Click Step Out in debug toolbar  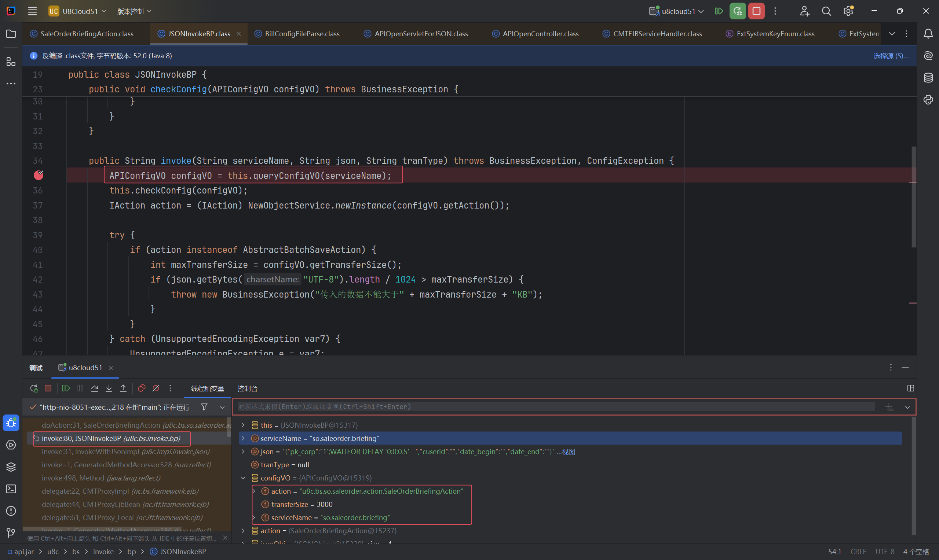point(123,388)
